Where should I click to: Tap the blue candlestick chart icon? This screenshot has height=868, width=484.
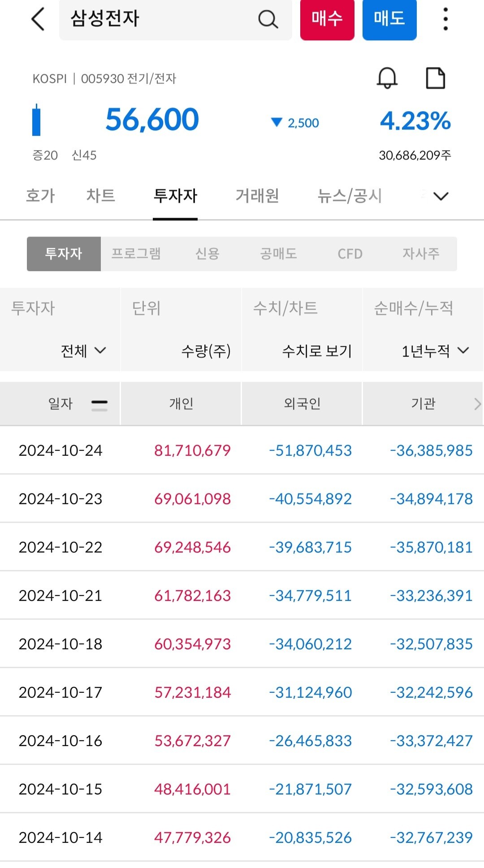pos(36,120)
